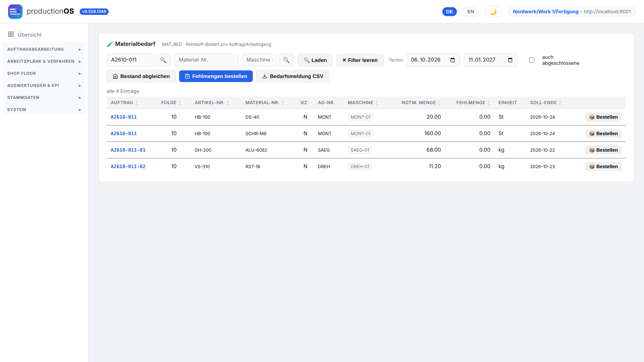
Task: Focus the order field containing A2610-011
Action: [130, 60]
